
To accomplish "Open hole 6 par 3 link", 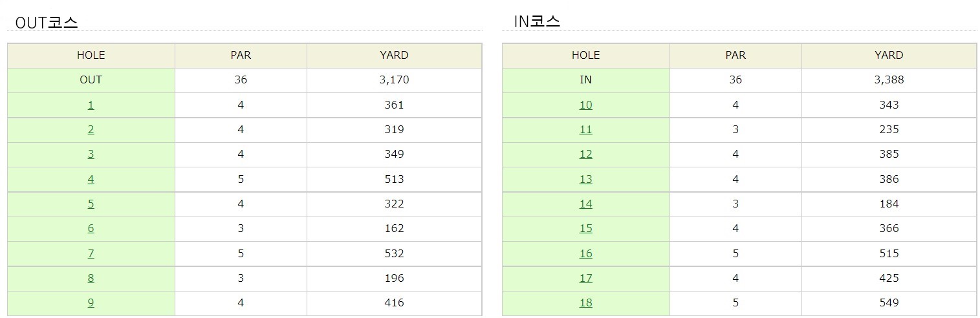I will pyautogui.click(x=91, y=228).
